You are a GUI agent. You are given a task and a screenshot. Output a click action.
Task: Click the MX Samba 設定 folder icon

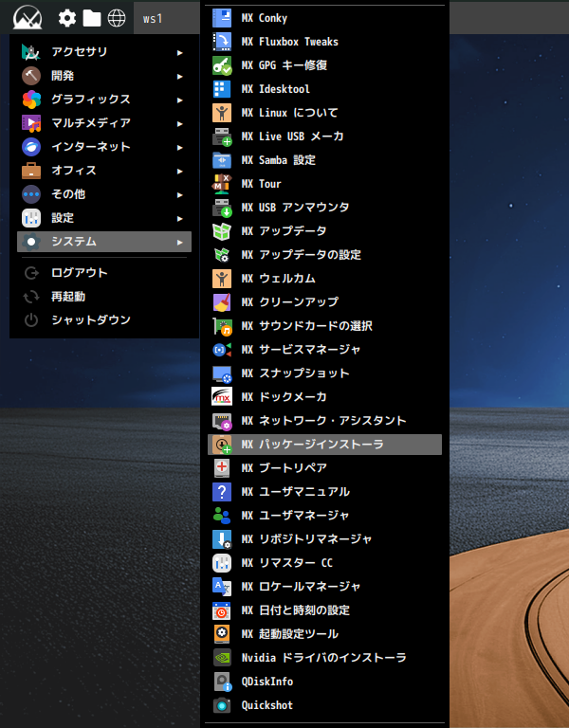[222, 160]
